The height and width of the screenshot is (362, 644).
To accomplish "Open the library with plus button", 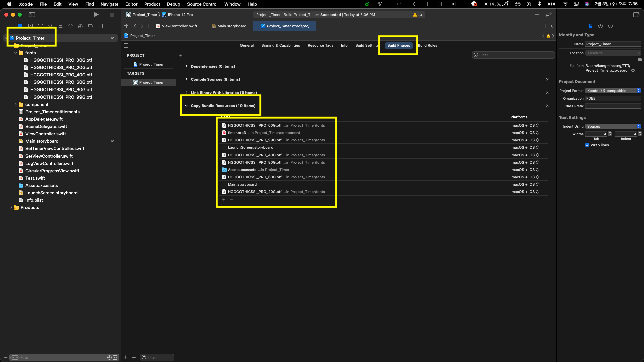I will pyautogui.click(x=537, y=15).
